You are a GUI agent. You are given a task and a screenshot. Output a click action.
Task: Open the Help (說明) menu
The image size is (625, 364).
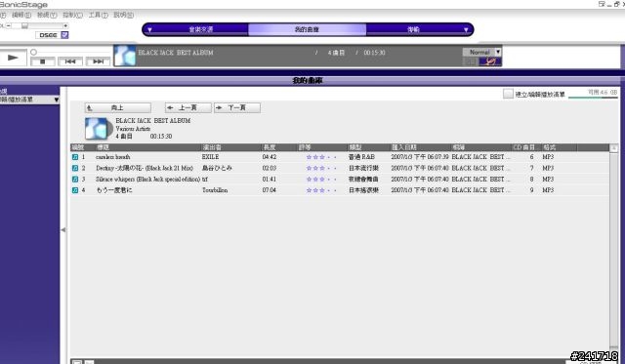(124, 16)
